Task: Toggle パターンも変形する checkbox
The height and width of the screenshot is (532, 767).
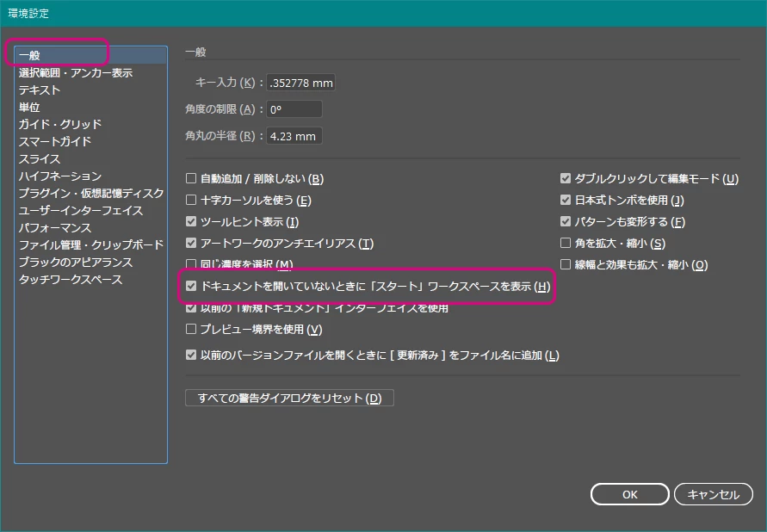Action: 566,221
